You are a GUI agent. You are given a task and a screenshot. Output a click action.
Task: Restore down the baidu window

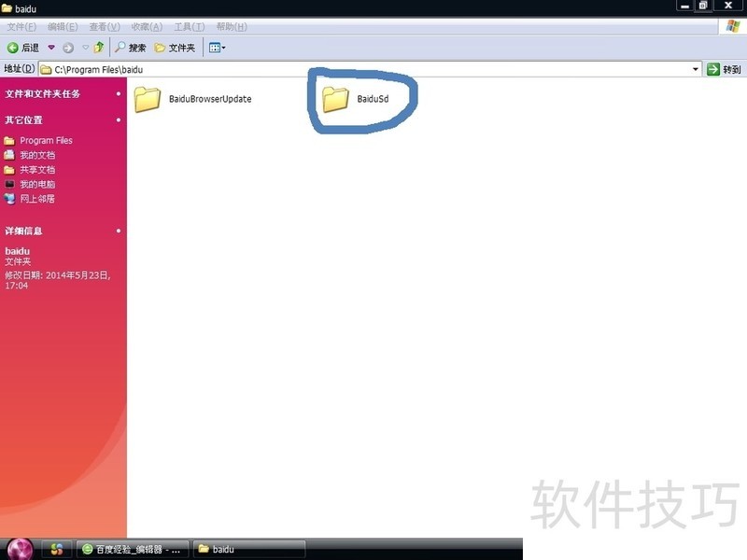703,6
